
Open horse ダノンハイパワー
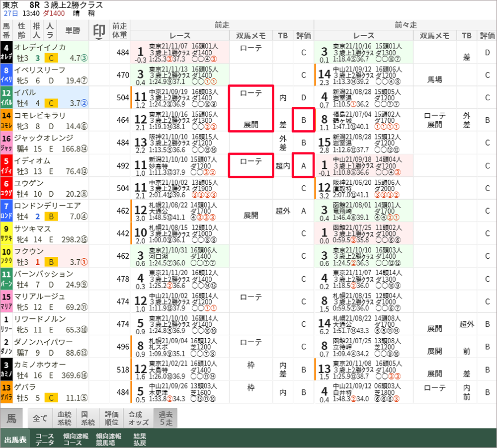pyautogui.click(x=43, y=342)
